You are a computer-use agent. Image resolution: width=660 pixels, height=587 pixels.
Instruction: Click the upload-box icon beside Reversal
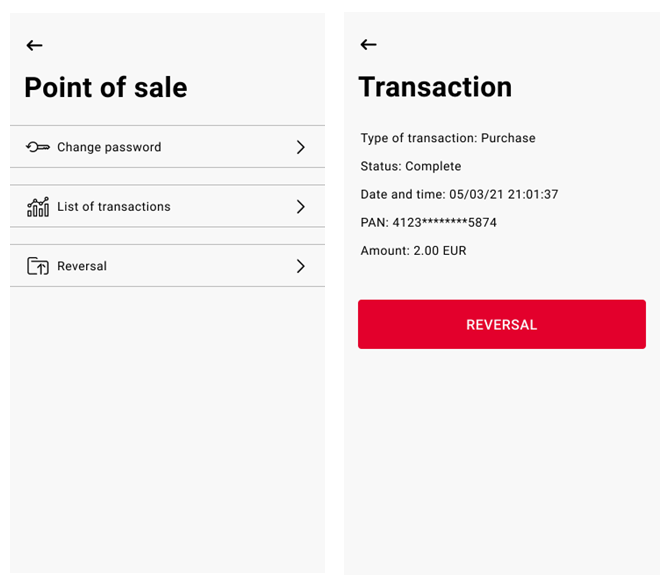38,266
